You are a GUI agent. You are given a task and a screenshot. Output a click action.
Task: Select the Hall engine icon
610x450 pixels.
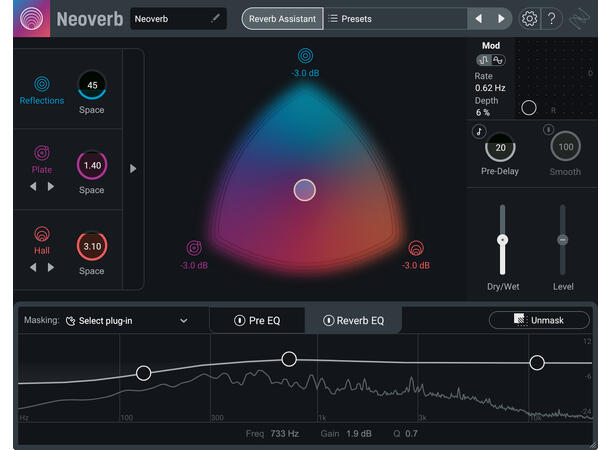[x=42, y=234]
